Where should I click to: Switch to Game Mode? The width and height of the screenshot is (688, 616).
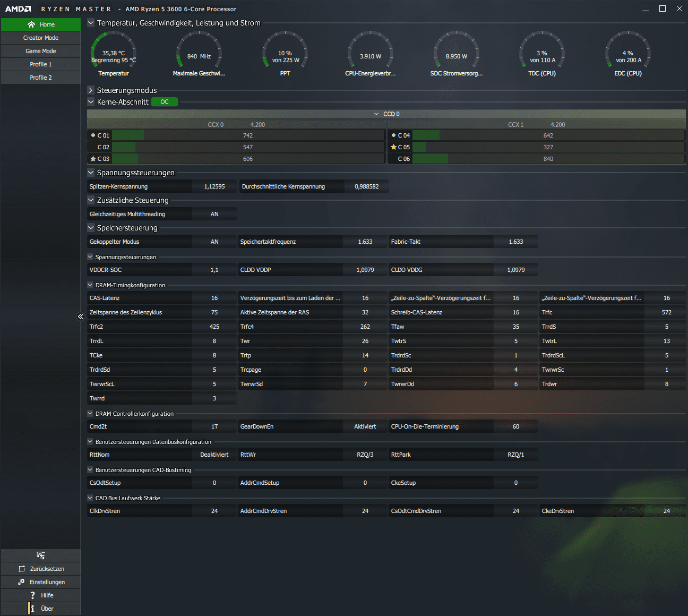(41, 51)
